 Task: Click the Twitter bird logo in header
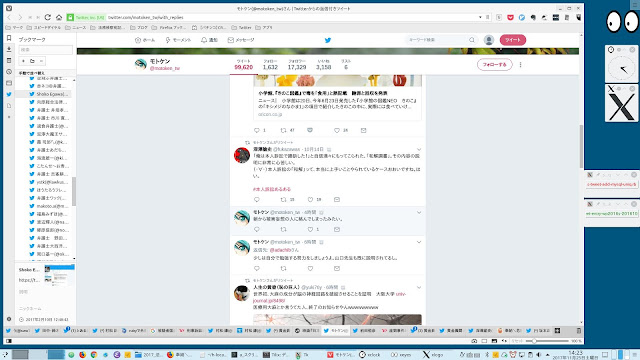(x=328, y=40)
